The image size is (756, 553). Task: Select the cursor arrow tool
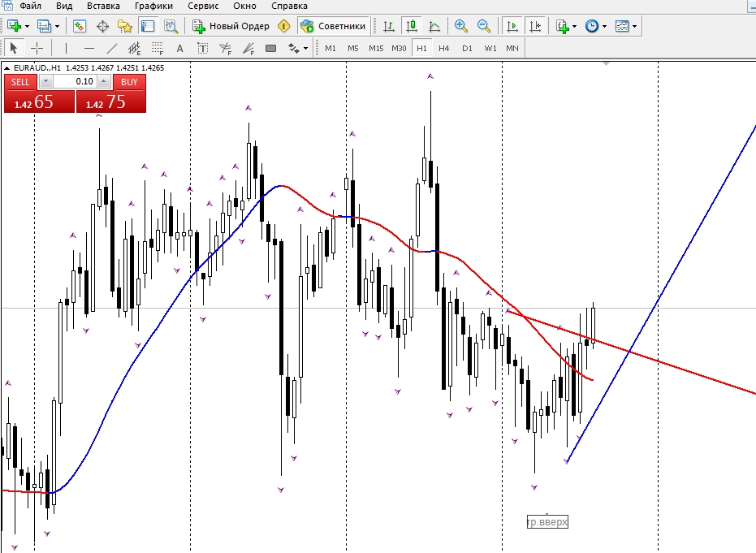pos(14,48)
